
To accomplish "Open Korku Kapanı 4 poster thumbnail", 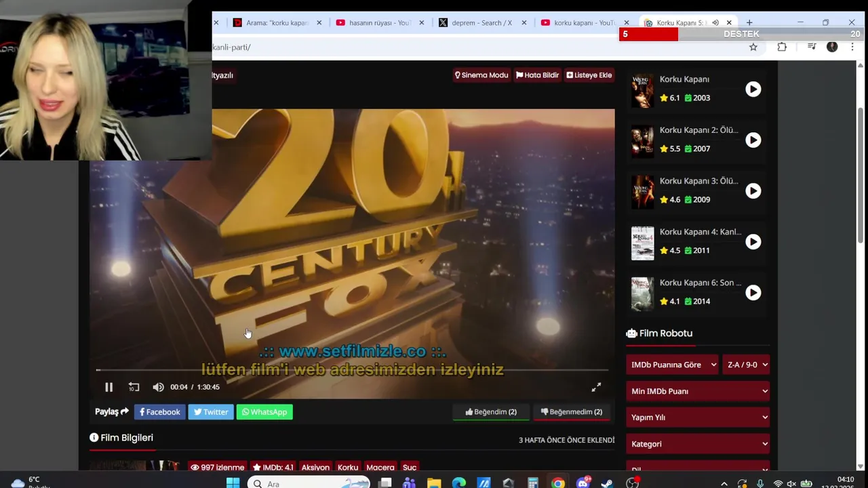I will (x=642, y=243).
